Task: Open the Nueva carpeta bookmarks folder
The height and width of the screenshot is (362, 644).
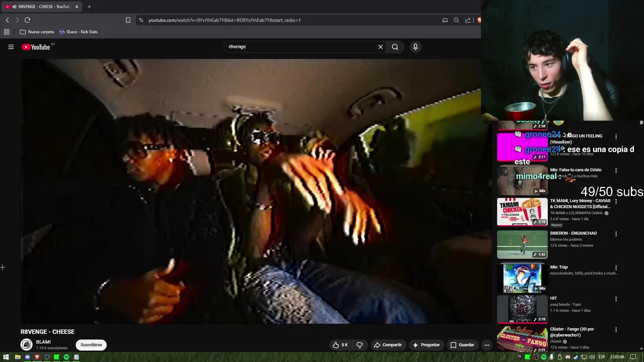Action: [x=37, y=32]
